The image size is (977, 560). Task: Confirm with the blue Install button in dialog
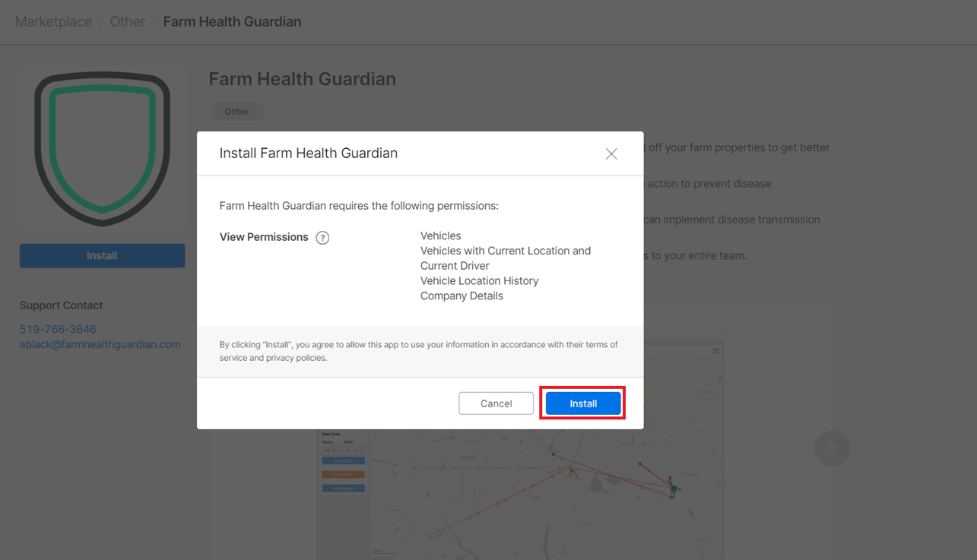click(583, 403)
